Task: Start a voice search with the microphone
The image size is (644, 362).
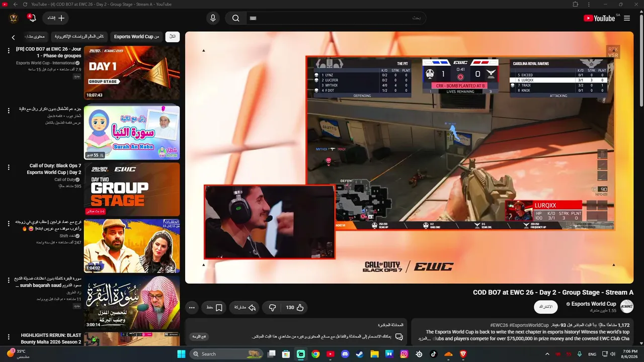Action: (213, 18)
